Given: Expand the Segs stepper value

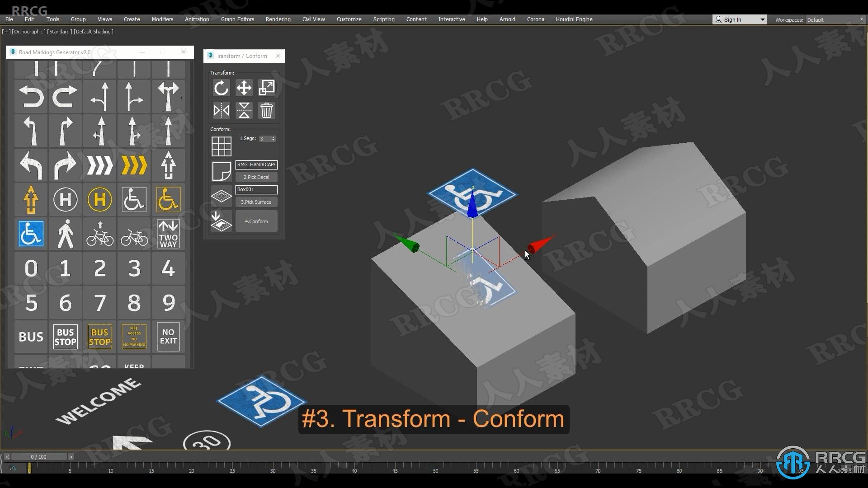Looking at the screenshot, I should point(274,136).
